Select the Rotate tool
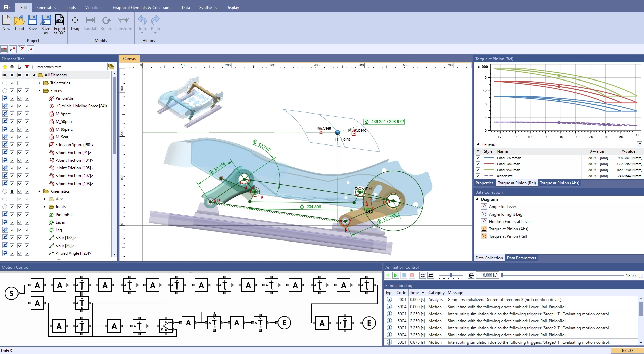Screen dimensions: 644x354 (106, 23)
